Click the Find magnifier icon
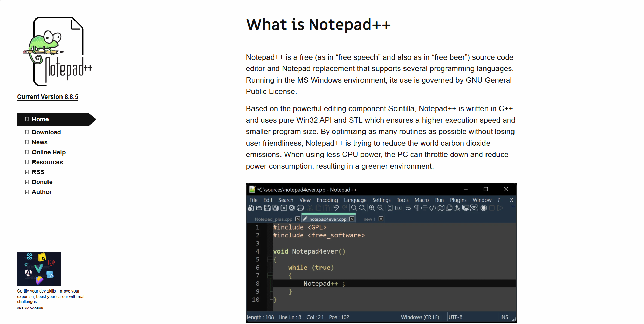This screenshot has width=644, height=324. tap(354, 208)
